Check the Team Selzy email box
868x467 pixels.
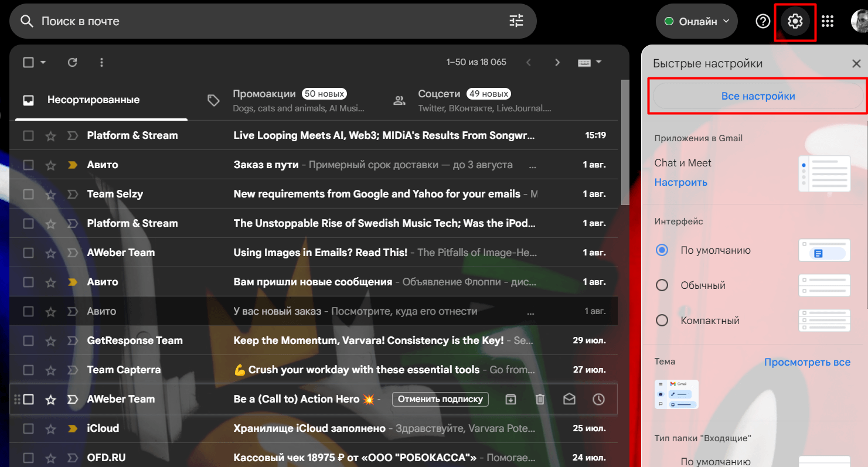[28, 195]
